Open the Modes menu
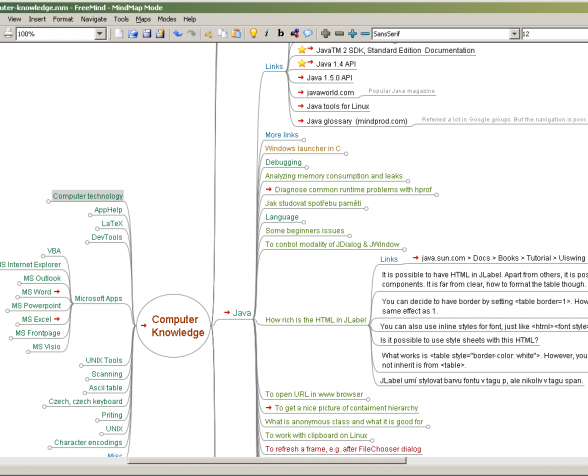Image resolution: width=588 pixels, height=476 pixels. [x=166, y=19]
